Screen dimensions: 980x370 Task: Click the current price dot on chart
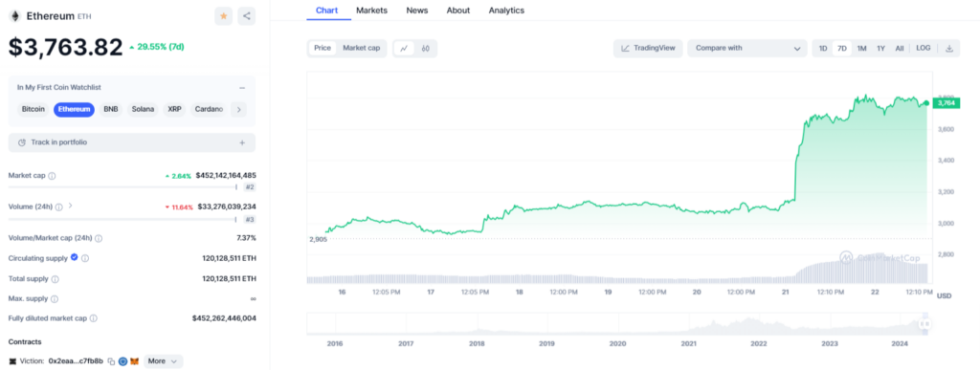925,103
